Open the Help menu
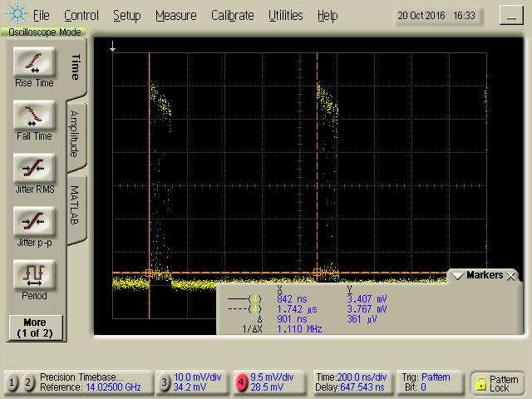This screenshot has height=399, width=532. point(328,16)
